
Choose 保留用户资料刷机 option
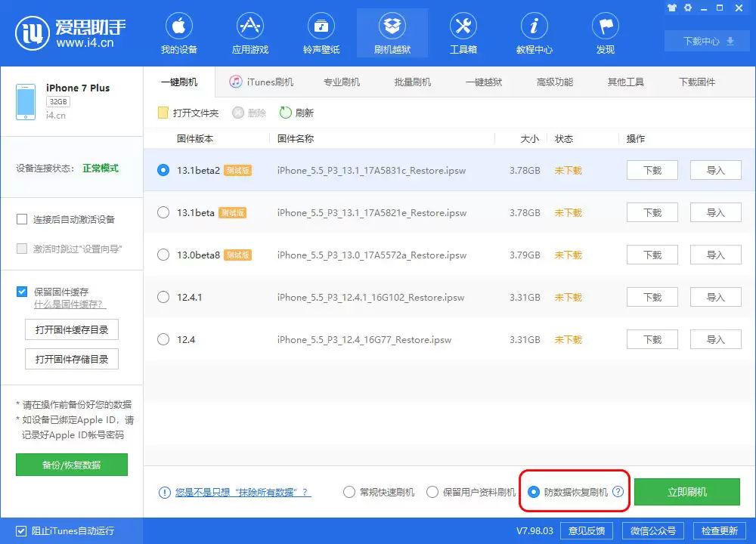click(x=432, y=492)
